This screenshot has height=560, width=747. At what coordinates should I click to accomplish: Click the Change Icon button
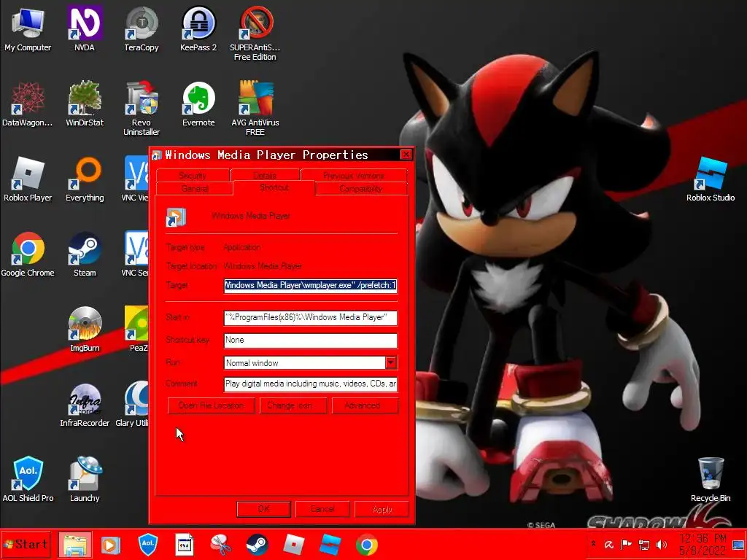293,405
